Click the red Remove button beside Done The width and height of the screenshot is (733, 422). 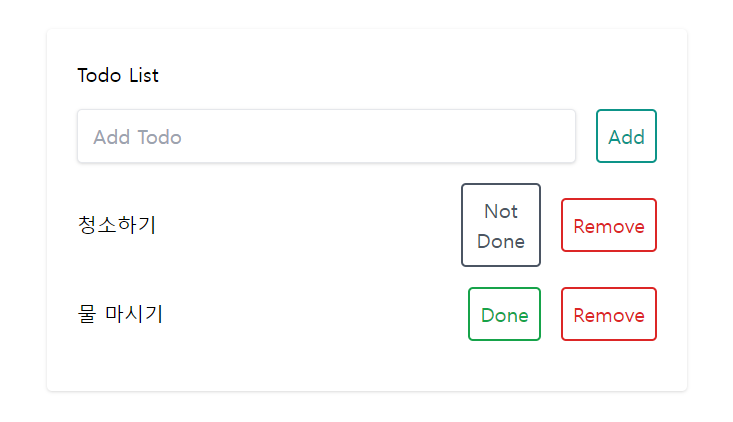(609, 314)
